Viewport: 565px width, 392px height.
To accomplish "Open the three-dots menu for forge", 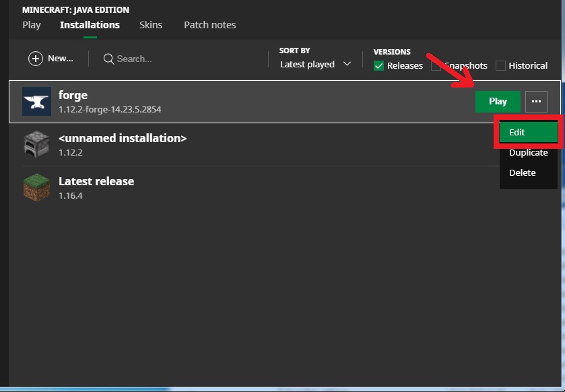I will (x=536, y=102).
